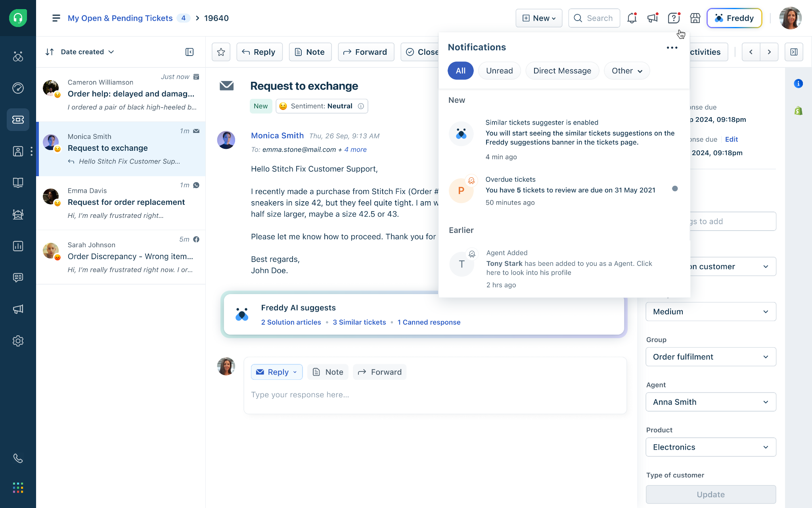Image resolution: width=812 pixels, height=508 pixels.
Task: Collapse the ticket list panel icon
Action: coord(190,52)
